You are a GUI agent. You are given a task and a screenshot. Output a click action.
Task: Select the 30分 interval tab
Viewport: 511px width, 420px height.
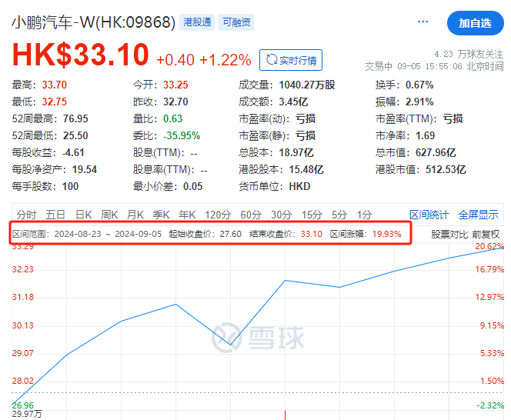281,215
